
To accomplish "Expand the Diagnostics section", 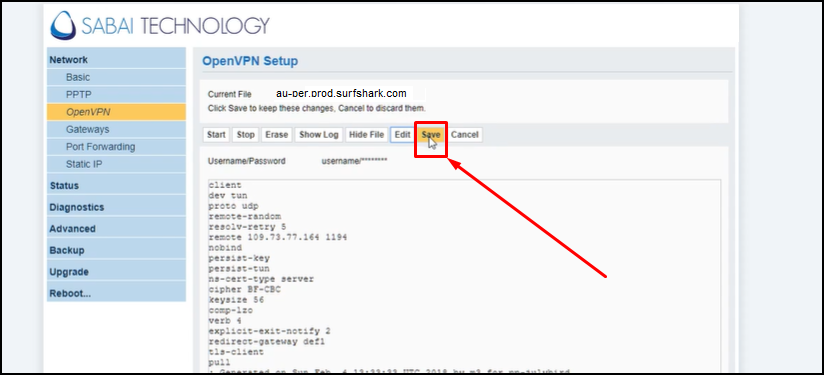I will click(x=116, y=207).
